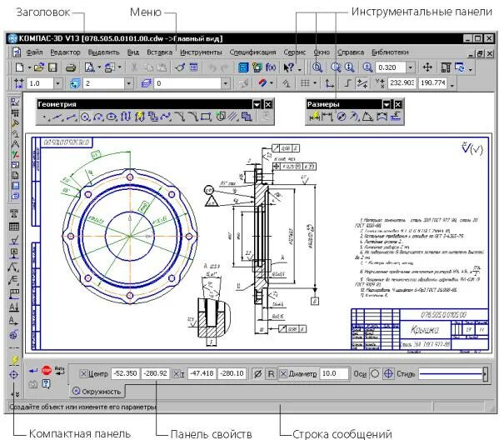Screen dimensions: 504x440
Task: Click the Refresh image icon
Action: coord(460,67)
